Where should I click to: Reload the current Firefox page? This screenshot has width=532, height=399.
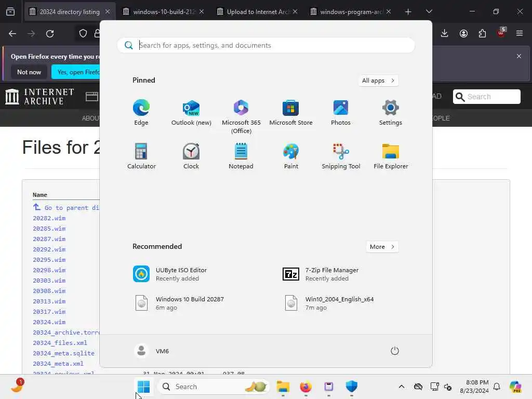[50, 33]
